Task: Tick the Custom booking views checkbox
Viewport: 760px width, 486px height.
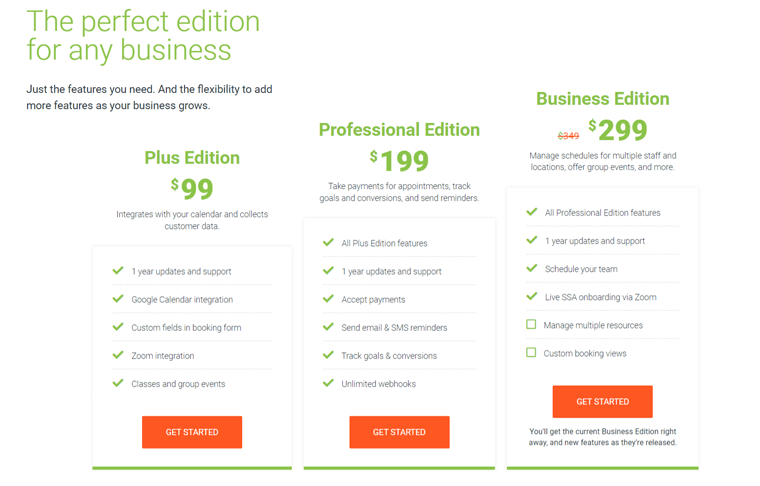Action: [x=531, y=352]
